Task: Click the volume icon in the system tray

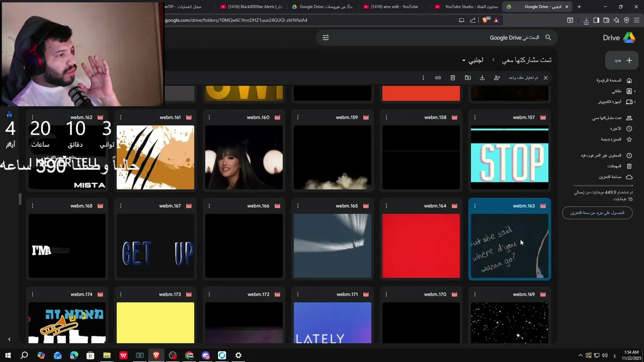Action: click(x=606, y=355)
